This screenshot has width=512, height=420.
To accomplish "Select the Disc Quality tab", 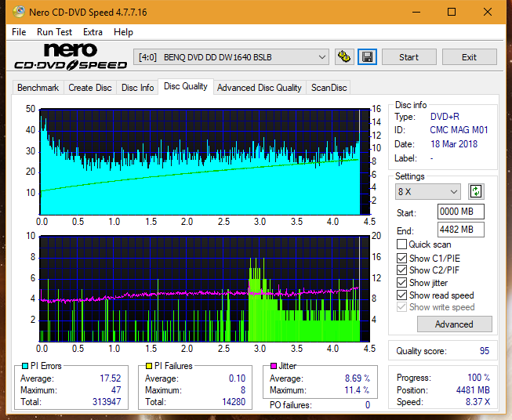I will (x=186, y=86).
